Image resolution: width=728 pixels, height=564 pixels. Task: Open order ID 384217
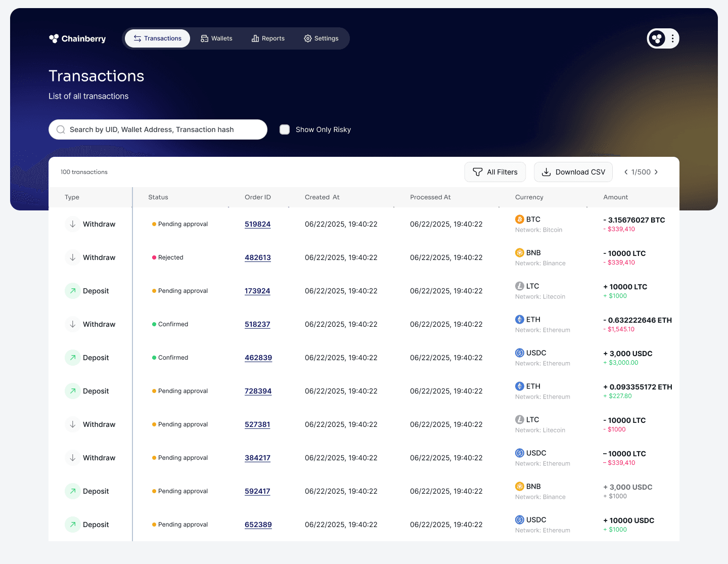[x=257, y=458]
